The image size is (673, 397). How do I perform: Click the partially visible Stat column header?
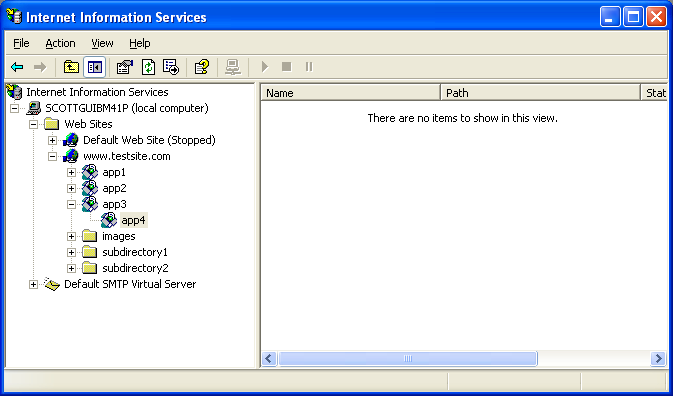click(x=655, y=93)
